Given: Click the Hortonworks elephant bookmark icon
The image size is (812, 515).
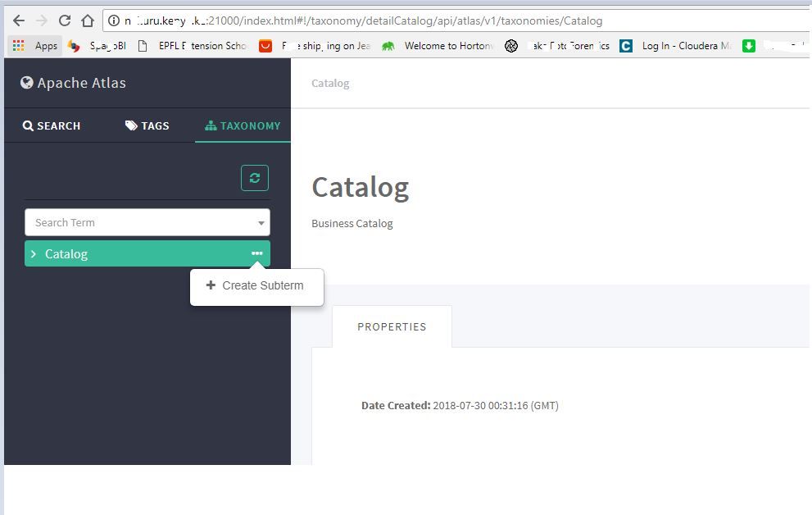Looking at the screenshot, I should (388, 46).
